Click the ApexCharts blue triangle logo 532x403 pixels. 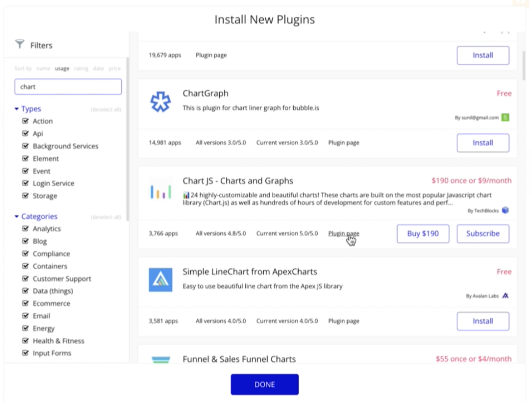160,280
